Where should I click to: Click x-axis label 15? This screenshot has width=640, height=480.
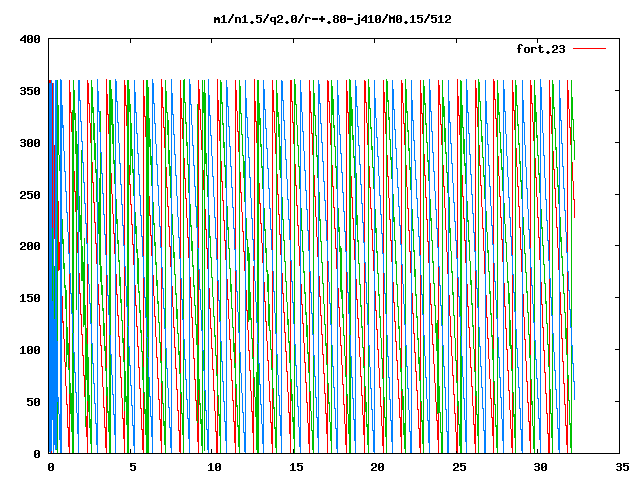296,467
